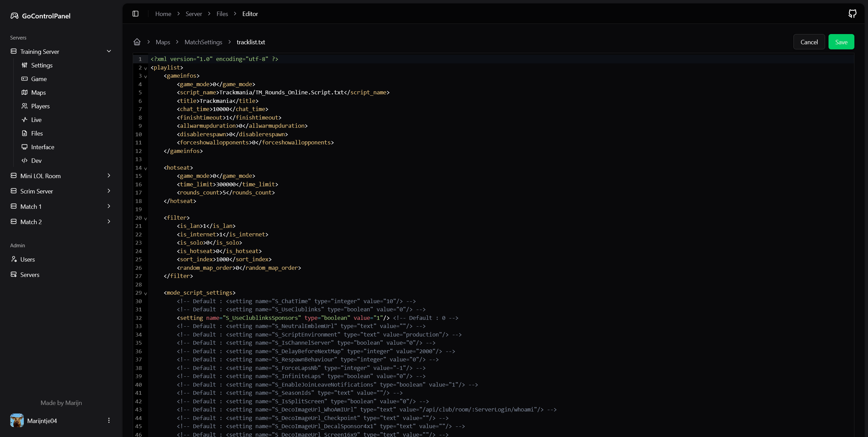Image resolution: width=868 pixels, height=437 pixels.
Task: Fold the filter block on line 20
Action: coord(146,218)
